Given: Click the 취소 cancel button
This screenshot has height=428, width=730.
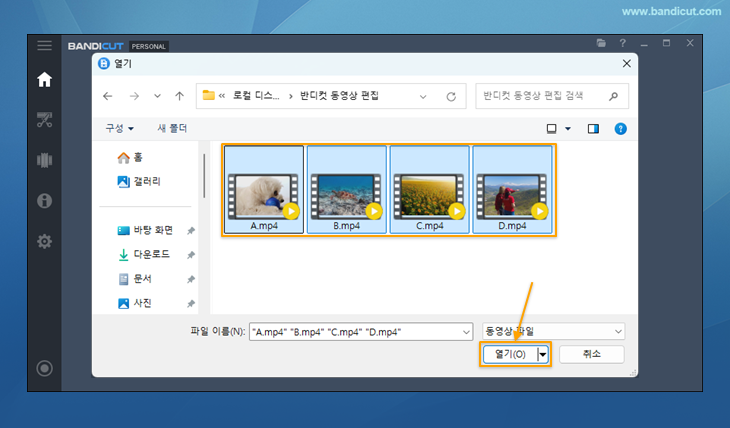Looking at the screenshot, I should point(591,354).
